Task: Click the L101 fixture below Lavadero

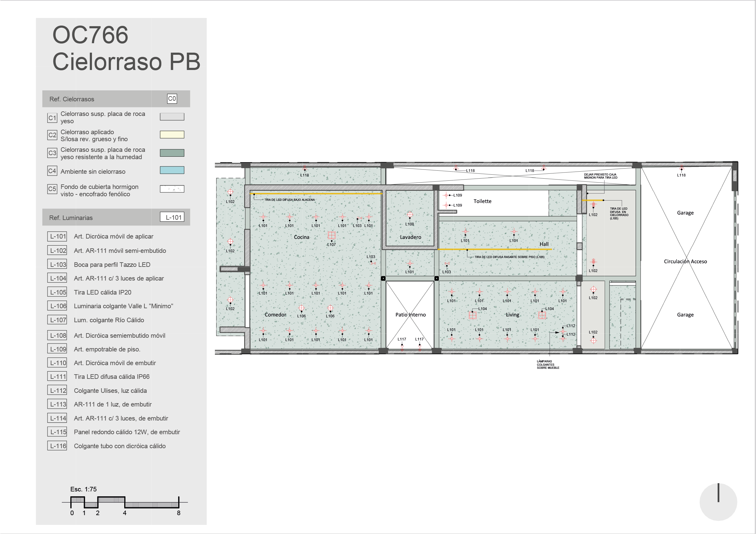Action: point(410,263)
